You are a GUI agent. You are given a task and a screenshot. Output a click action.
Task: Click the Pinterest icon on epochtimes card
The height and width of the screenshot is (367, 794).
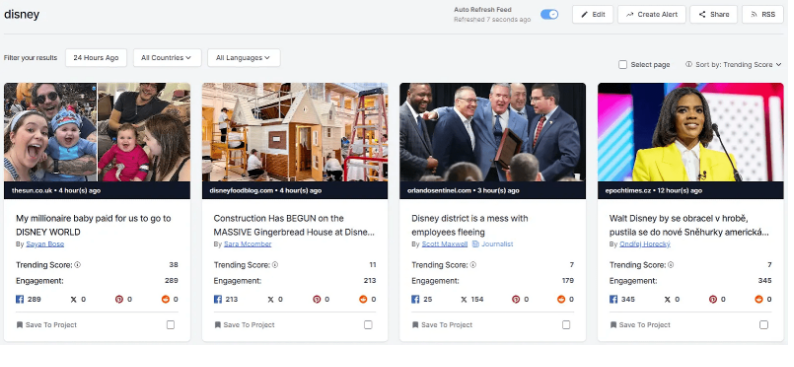[x=713, y=299]
